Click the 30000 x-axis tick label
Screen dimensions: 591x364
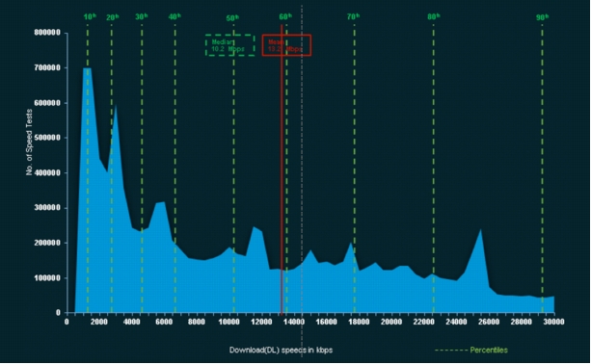tap(553, 322)
